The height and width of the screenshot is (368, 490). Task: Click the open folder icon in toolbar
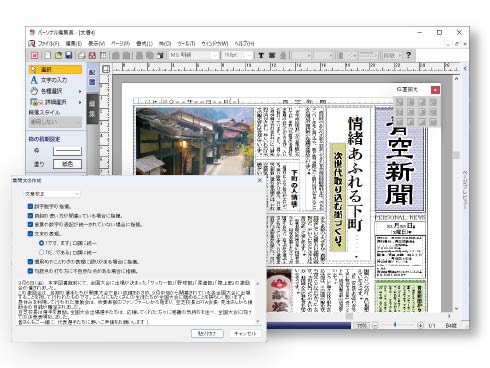[58, 55]
